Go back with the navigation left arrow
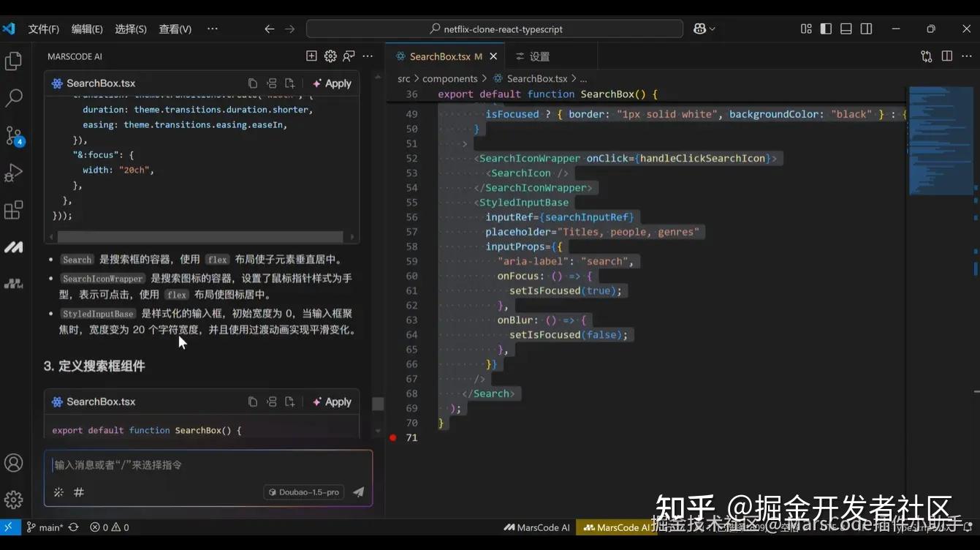The image size is (980, 550). tap(270, 29)
